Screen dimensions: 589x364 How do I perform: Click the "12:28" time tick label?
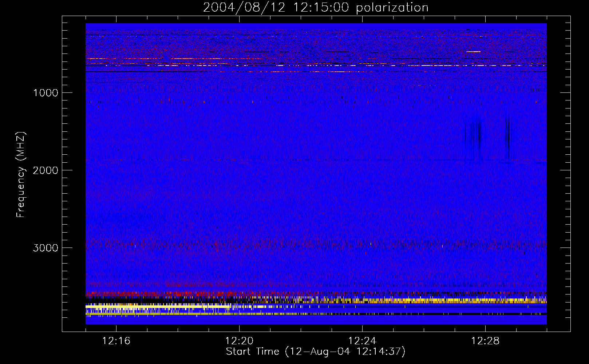(485, 341)
